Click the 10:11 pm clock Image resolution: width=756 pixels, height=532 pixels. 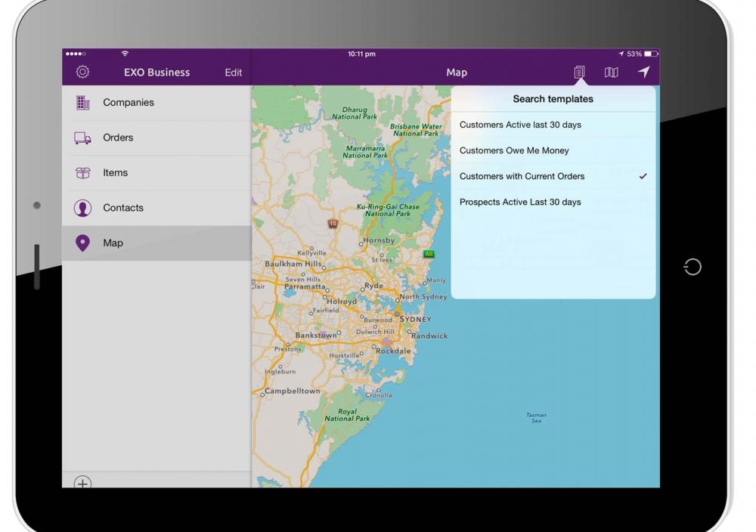361,54
